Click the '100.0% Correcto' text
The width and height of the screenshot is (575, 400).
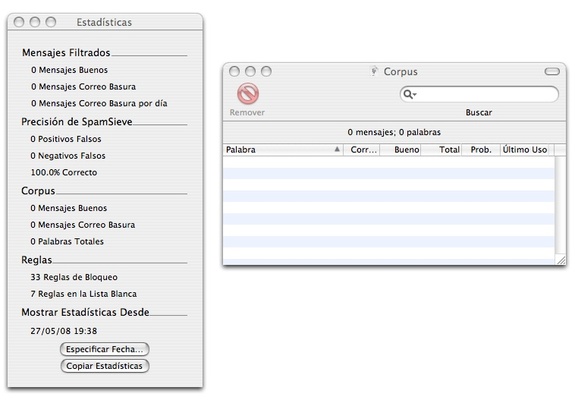[x=64, y=172]
